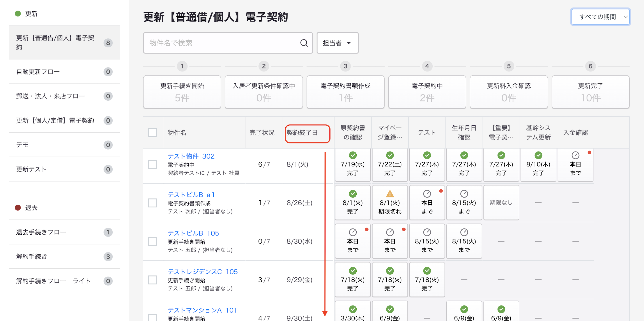Toggle the select-all checkbox in table header
The height and width of the screenshot is (321, 644).
pos(152,133)
